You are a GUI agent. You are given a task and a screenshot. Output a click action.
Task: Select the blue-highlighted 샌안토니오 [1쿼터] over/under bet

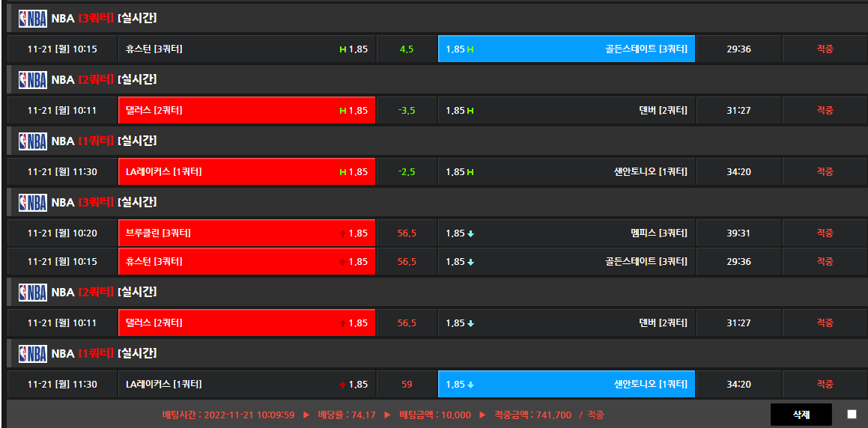coord(566,385)
